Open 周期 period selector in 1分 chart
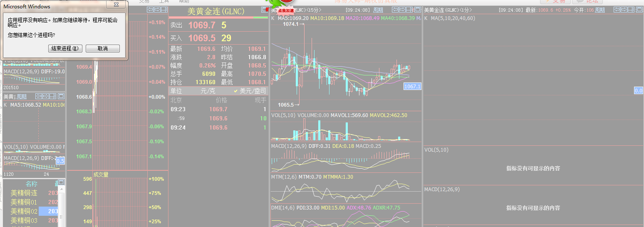This screenshot has width=644, height=227. coord(599,10)
